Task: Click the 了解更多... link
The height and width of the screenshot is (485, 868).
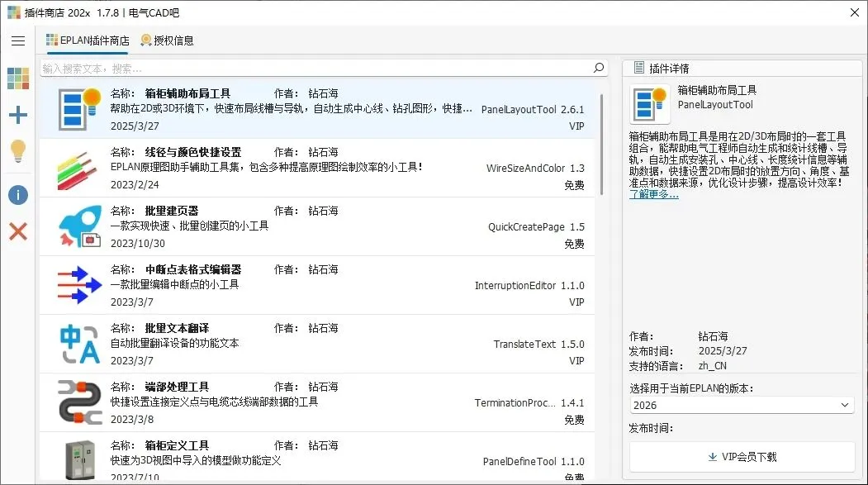Action: tap(653, 194)
